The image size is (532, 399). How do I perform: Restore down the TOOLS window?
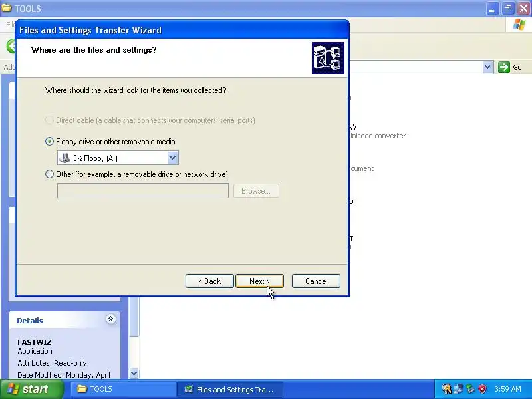(508, 8)
